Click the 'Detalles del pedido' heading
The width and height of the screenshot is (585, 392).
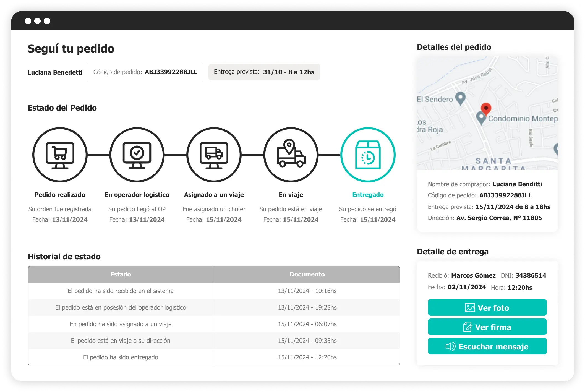[x=454, y=47]
